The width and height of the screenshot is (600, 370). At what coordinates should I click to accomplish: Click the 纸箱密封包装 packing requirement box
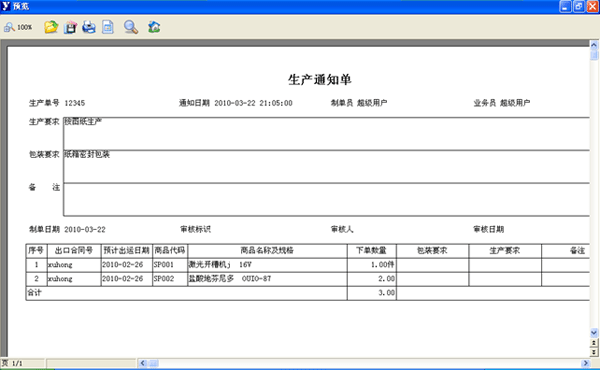click(x=326, y=166)
